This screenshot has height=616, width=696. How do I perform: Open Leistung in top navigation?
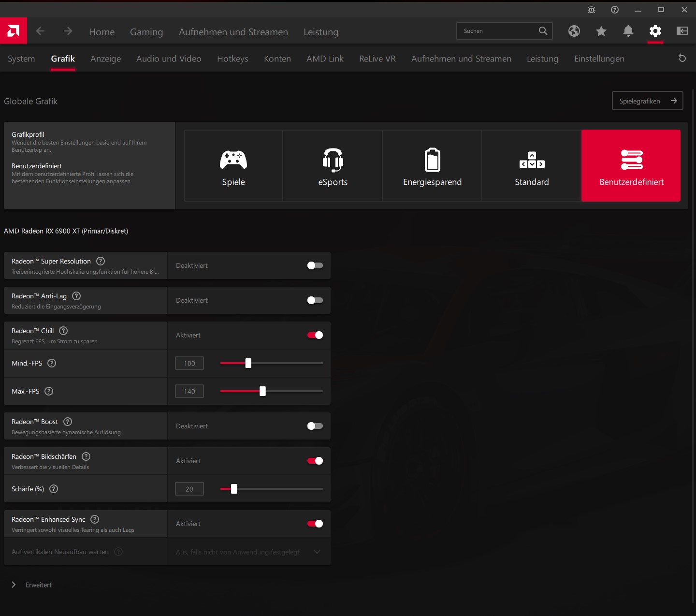pyautogui.click(x=321, y=32)
